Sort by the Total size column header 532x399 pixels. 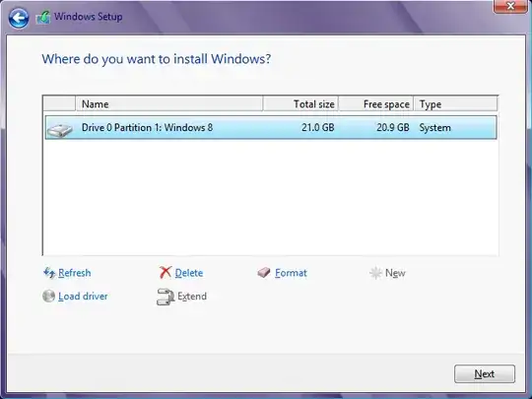click(300, 103)
